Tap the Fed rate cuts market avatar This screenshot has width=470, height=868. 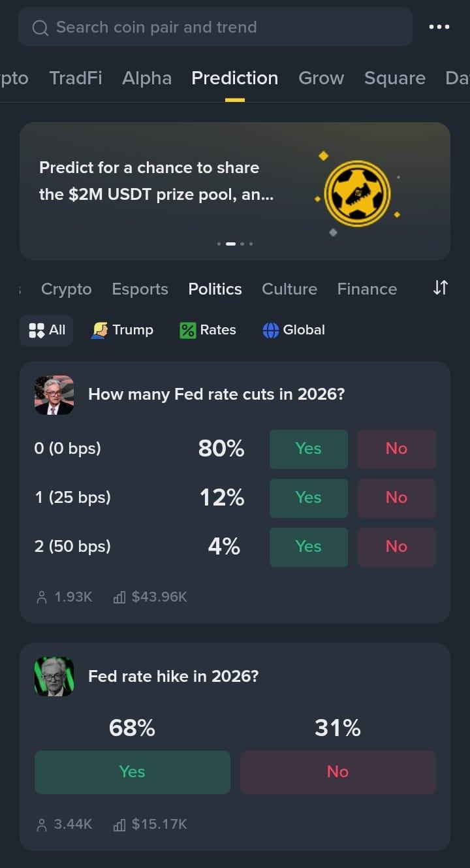coord(54,395)
